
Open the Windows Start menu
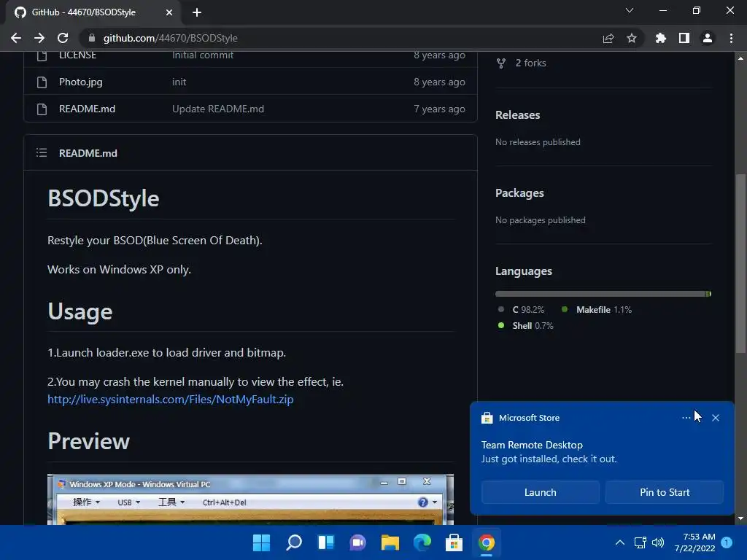(262, 542)
